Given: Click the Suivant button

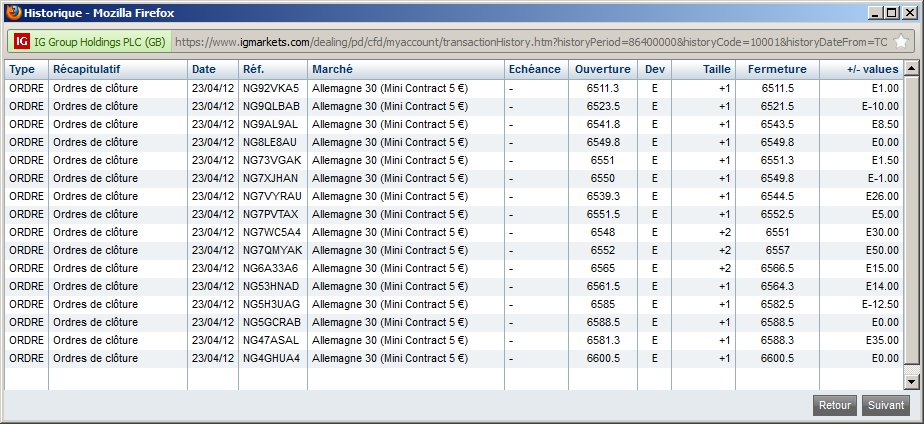Looking at the screenshot, I should [x=886, y=405].
